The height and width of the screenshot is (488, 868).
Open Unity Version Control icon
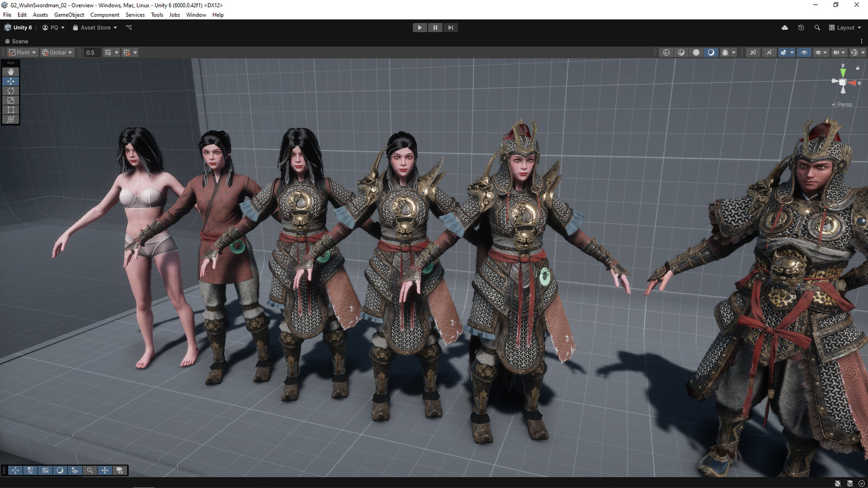[129, 27]
